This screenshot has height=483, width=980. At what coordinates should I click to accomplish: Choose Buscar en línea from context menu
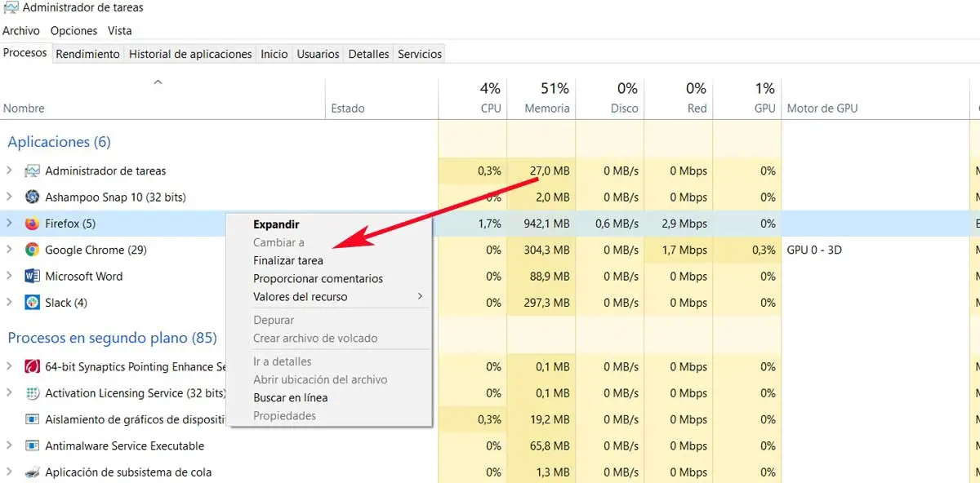point(291,398)
